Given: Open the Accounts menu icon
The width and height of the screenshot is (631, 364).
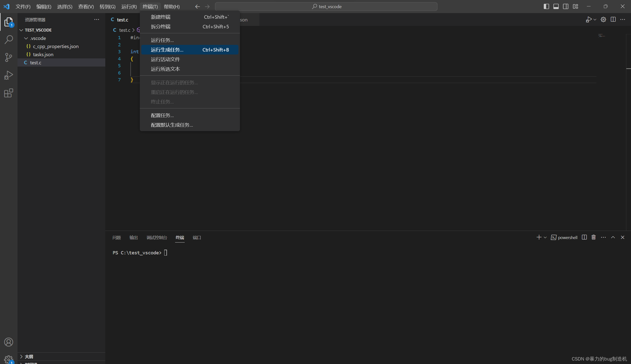Looking at the screenshot, I should 8,342.
